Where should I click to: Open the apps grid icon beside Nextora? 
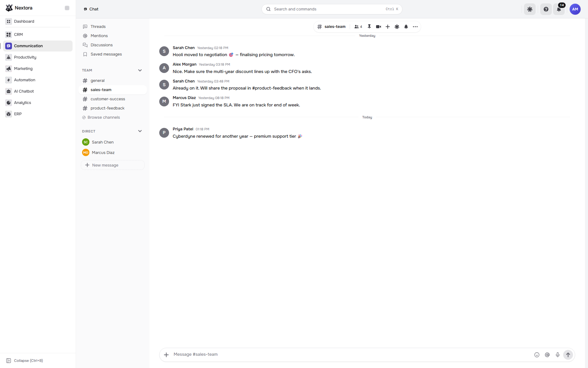[x=67, y=8]
